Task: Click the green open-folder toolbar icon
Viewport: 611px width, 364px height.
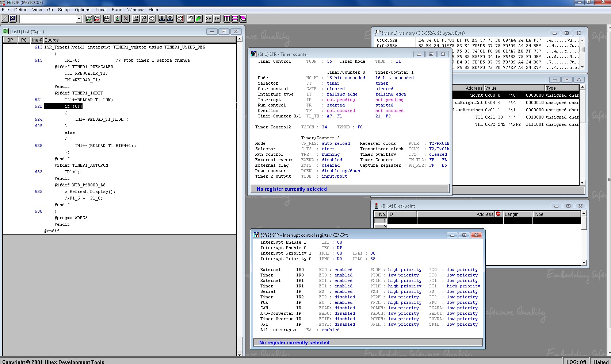Action: coord(89,19)
